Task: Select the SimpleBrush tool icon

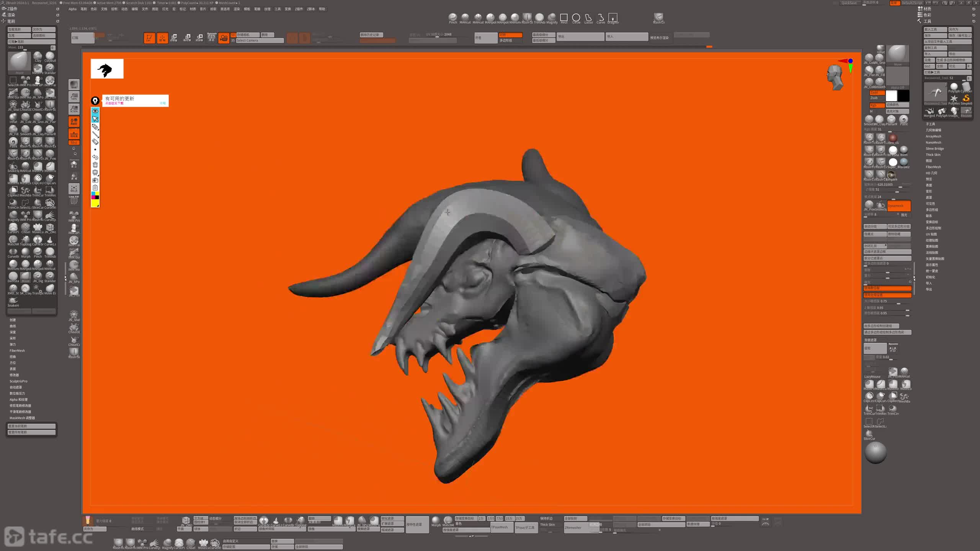Action: point(966,99)
